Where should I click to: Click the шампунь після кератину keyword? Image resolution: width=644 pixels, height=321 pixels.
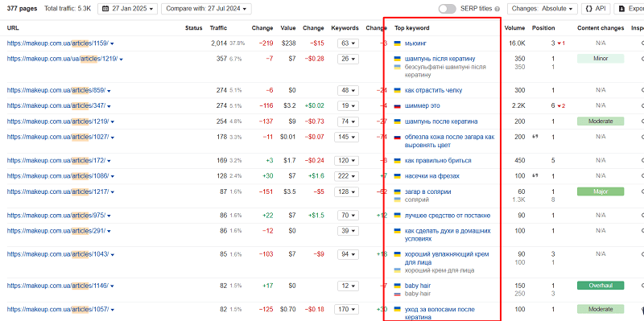(440, 59)
